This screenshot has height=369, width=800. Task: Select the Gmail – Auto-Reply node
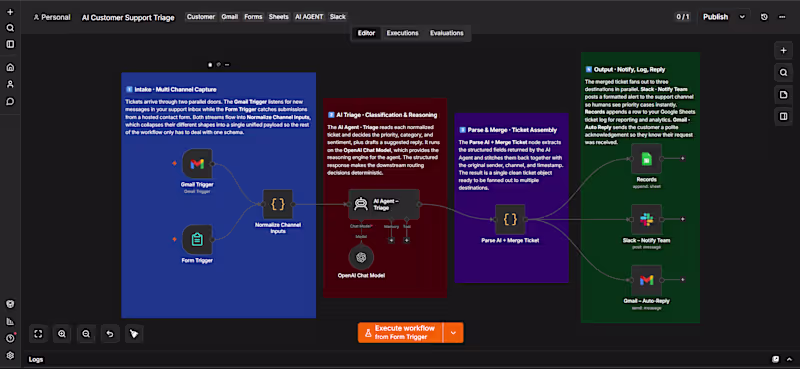click(x=646, y=280)
